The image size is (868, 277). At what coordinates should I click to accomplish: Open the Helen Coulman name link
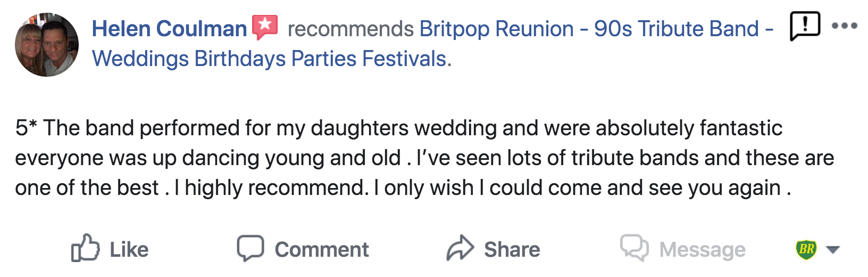(x=169, y=29)
